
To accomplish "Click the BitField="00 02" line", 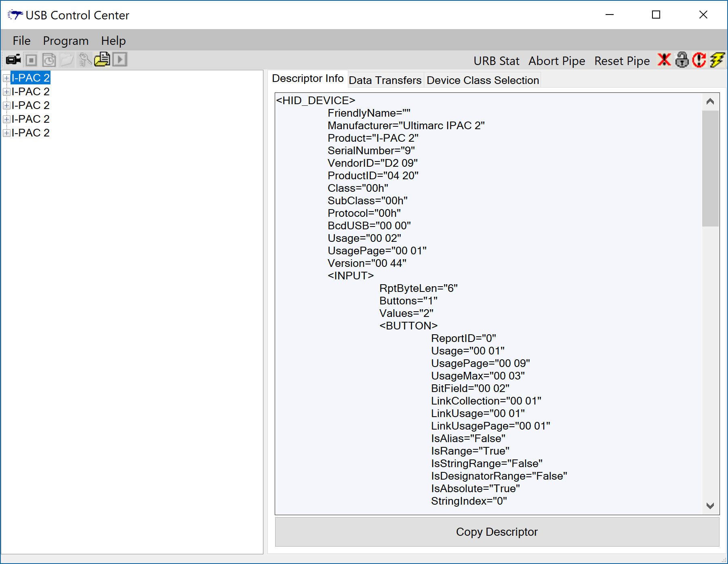I will [x=470, y=388].
